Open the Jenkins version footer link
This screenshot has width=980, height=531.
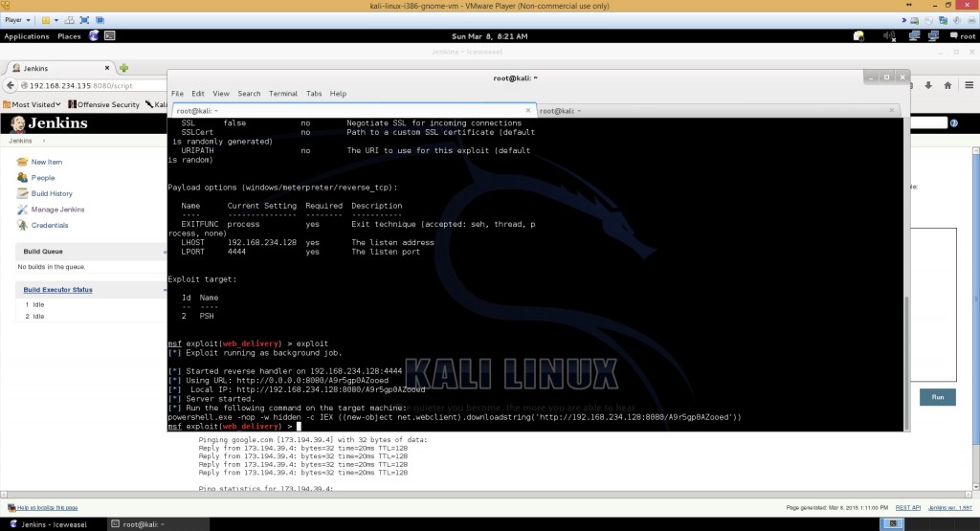click(x=950, y=508)
